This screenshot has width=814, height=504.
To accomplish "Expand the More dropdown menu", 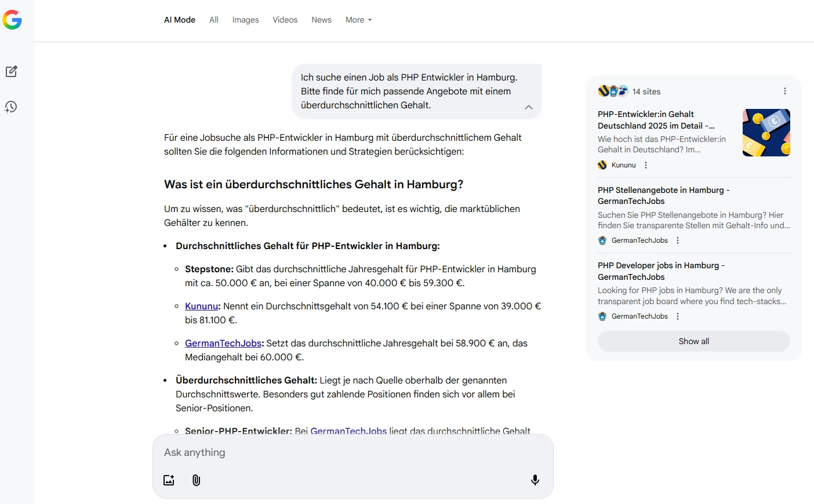I will pyautogui.click(x=358, y=20).
